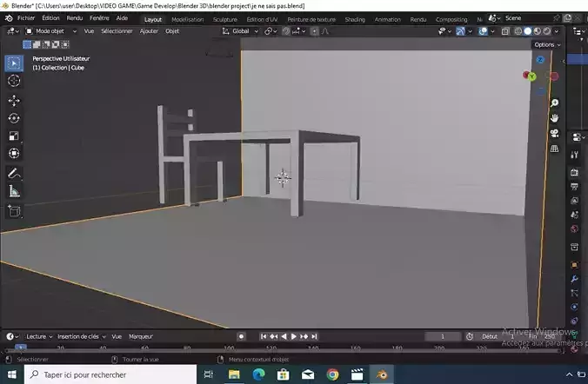Click the Blender logo menu icon
The image size is (588, 384).
click(9, 18)
